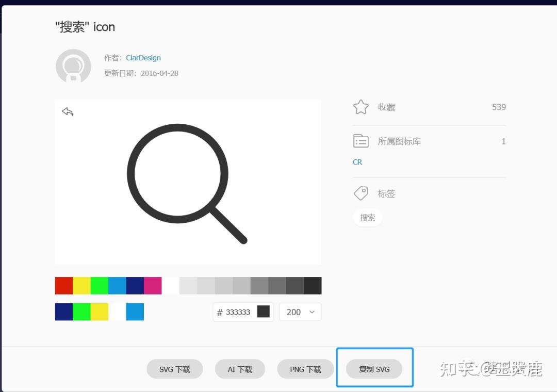
Task: Click the highlighted 复制 SVG button
Action: coord(374,369)
